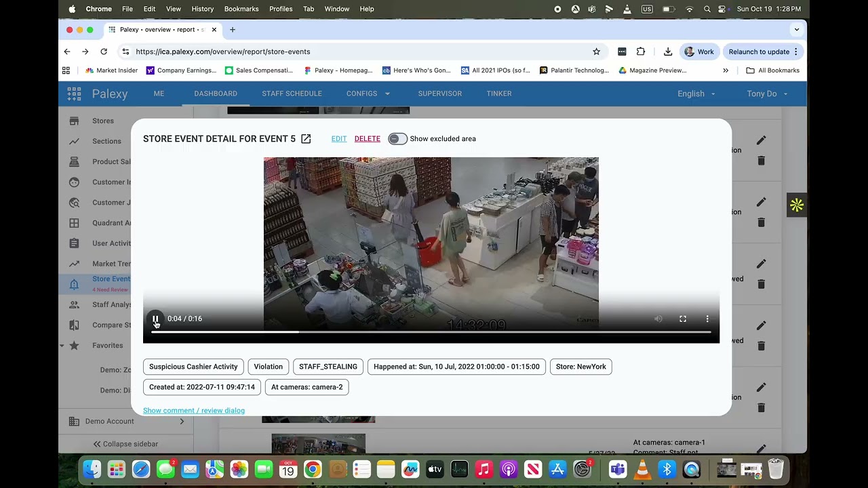Open the Palexy app grid icon
The image size is (868, 488).
coord(74,94)
